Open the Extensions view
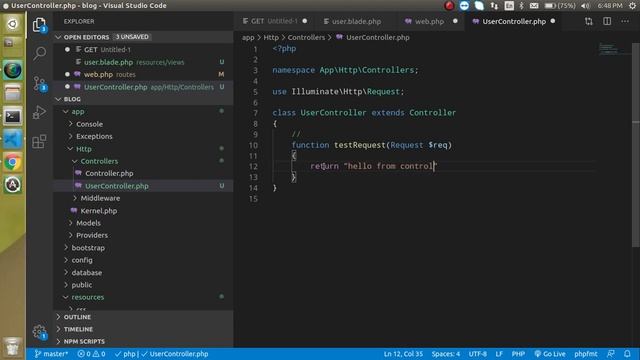Viewport: 640px width, 360px height. 39,142
